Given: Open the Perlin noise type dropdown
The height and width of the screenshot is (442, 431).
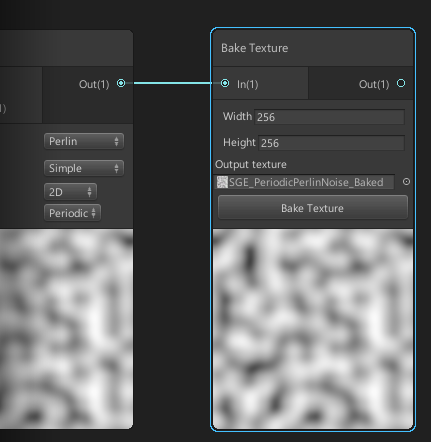Looking at the screenshot, I should click(x=84, y=141).
